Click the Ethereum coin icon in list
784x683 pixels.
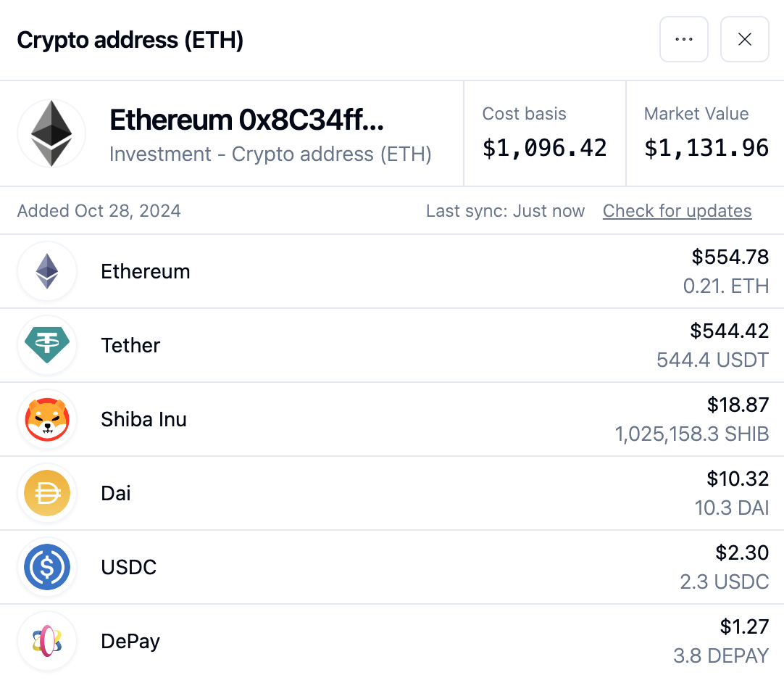click(x=47, y=271)
